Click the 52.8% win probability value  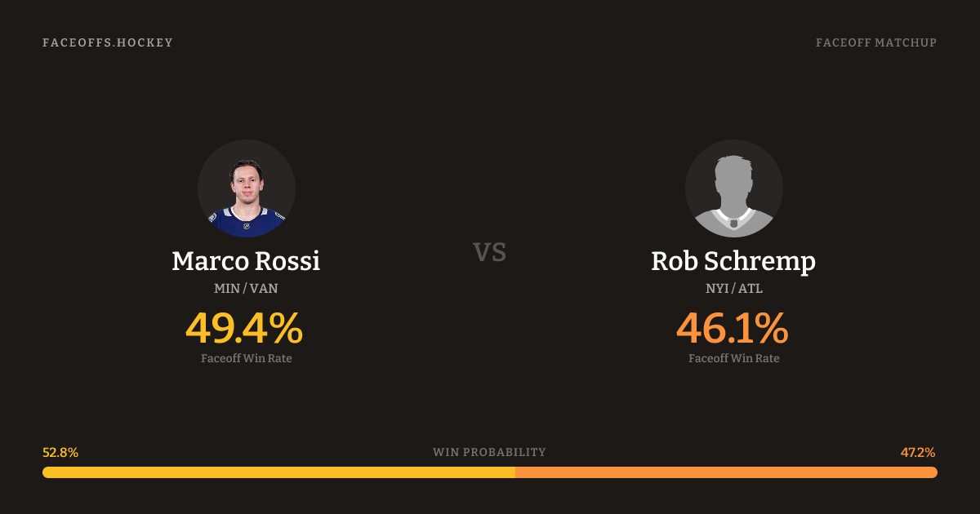coord(60,452)
